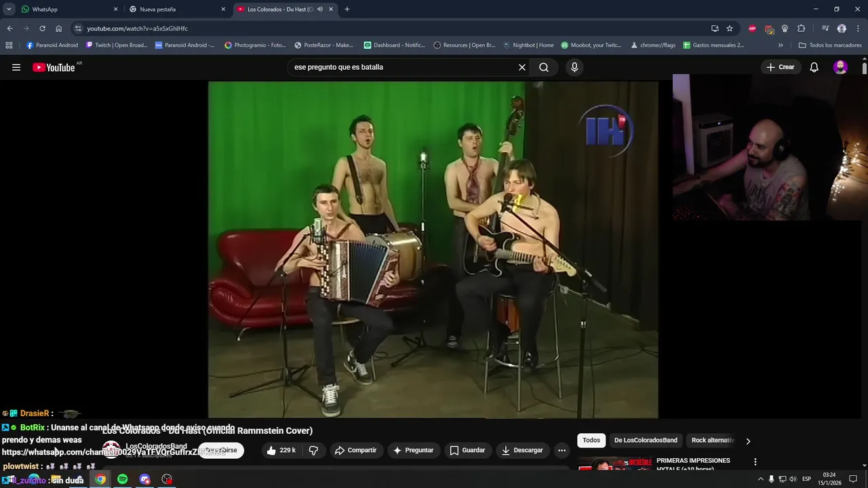Open the Chrome home page button

coord(58,28)
